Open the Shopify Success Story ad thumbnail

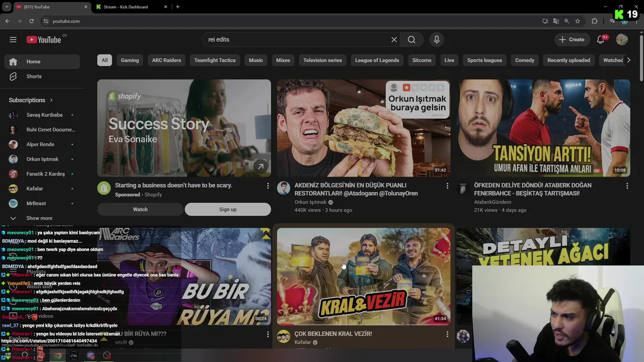[x=184, y=128]
